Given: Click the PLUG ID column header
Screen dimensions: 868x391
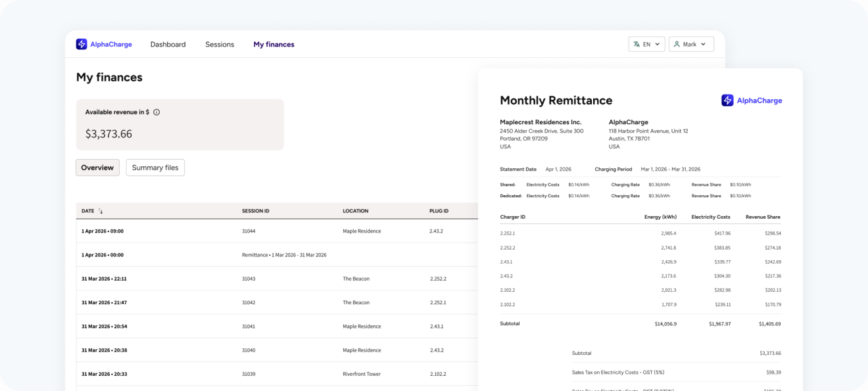Looking at the screenshot, I should 439,211.
